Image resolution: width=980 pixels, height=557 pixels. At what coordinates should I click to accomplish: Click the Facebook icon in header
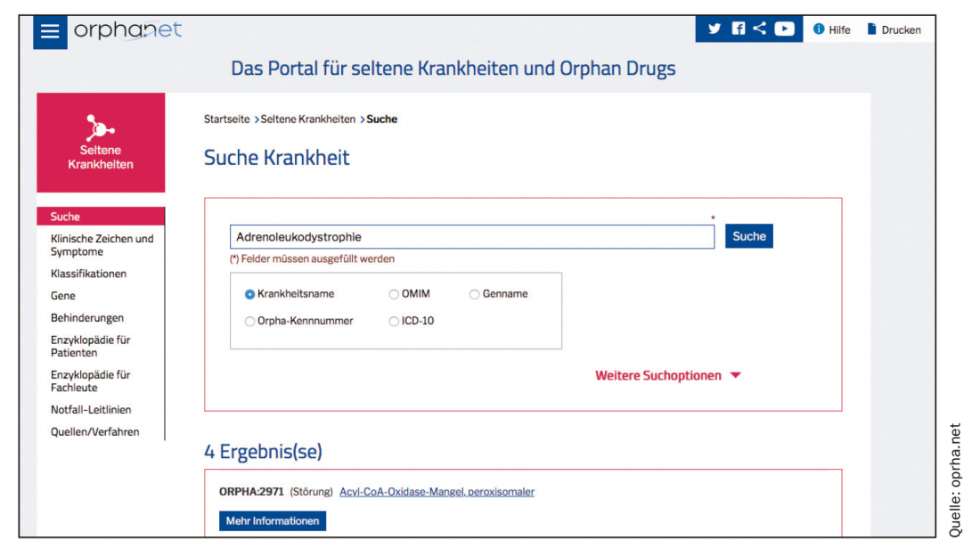point(738,29)
